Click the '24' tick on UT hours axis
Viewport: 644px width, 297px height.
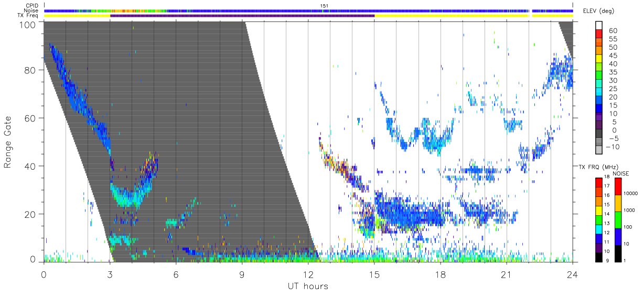(572, 274)
